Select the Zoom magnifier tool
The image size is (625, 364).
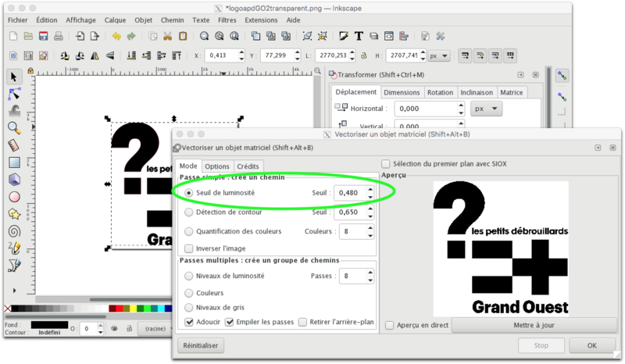point(14,128)
